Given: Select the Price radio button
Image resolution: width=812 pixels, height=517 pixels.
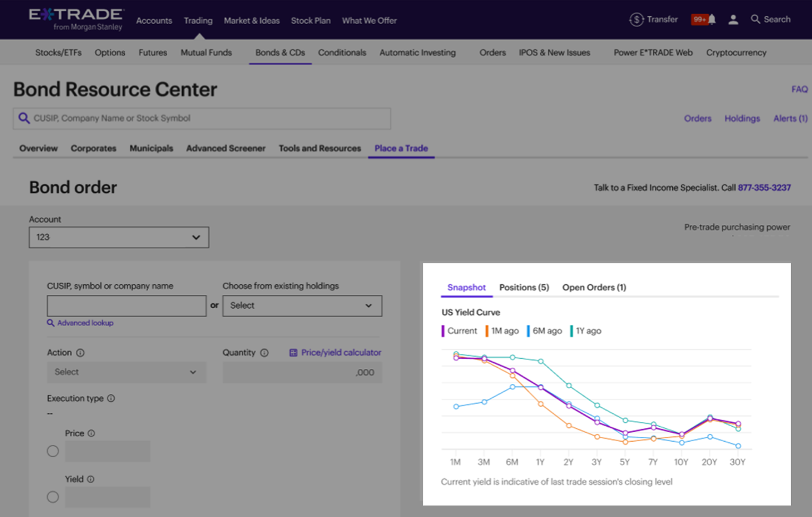Looking at the screenshot, I should (53, 451).
